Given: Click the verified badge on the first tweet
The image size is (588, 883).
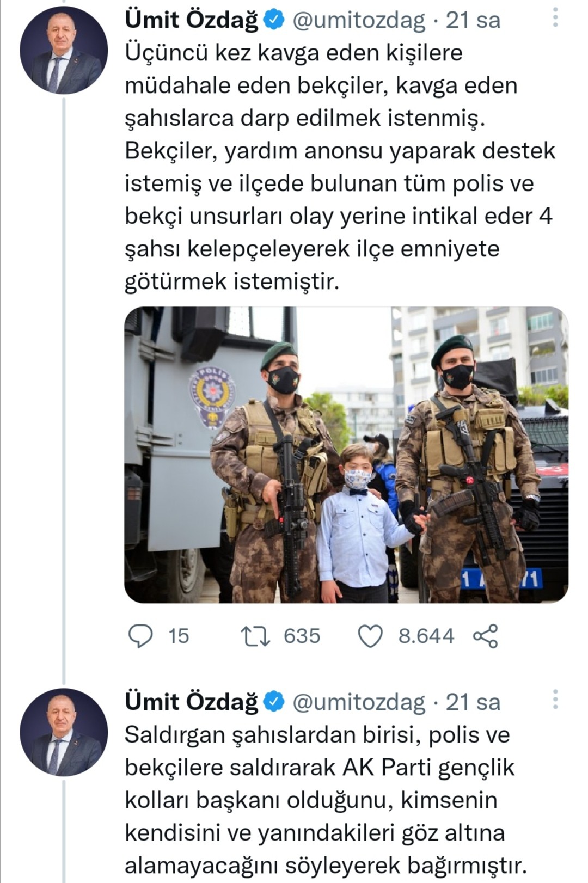Looking at the screenshot, I should 274,20.
